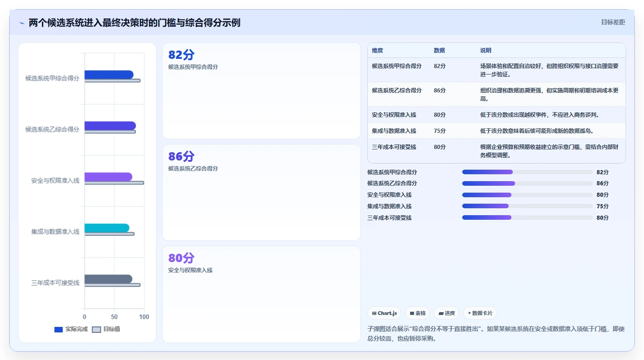
Task: Click the 安全与权限准入线 progress bar in the progress list
Action: click(528, 195)
